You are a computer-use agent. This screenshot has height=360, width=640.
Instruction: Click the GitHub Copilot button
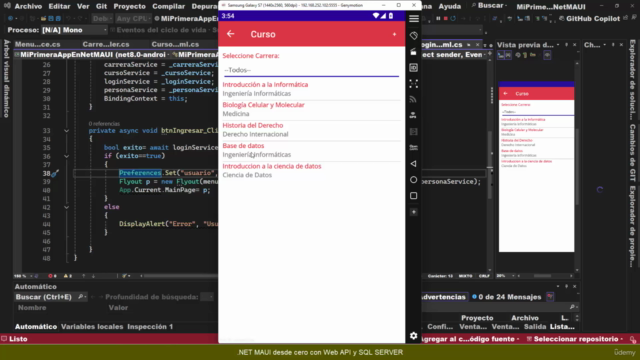pyautogui.click(x=589, y=19)
